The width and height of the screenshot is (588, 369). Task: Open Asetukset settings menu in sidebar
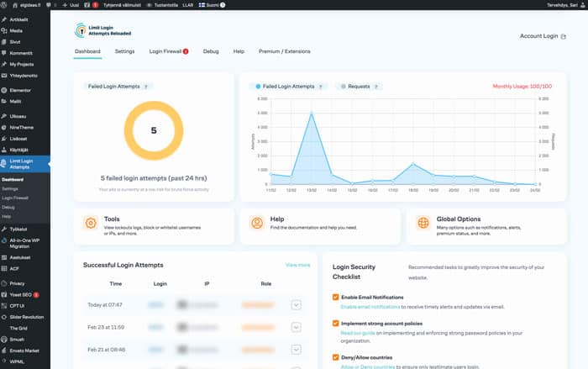click(20, 257)
